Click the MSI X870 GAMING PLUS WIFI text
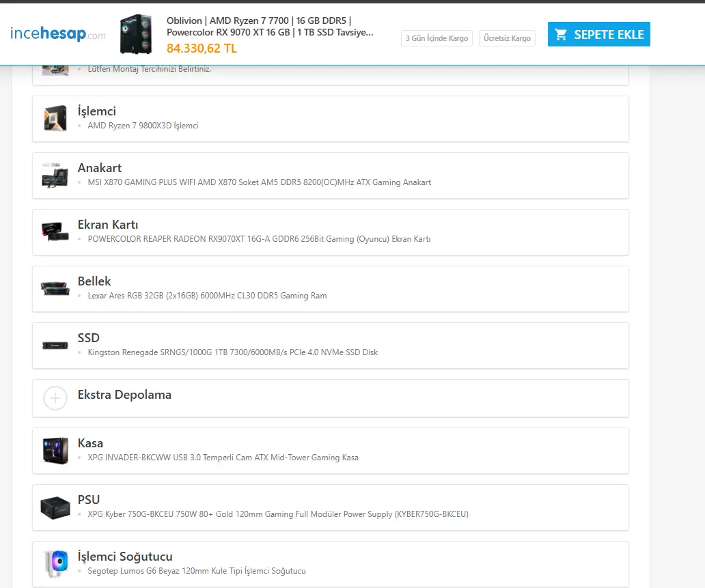This screenshot has height=588, width=705. click(260, 182)
